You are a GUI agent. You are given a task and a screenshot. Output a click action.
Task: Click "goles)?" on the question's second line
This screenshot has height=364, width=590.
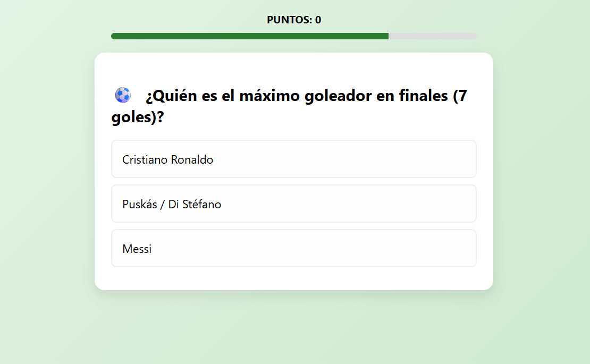click(137, 117)
